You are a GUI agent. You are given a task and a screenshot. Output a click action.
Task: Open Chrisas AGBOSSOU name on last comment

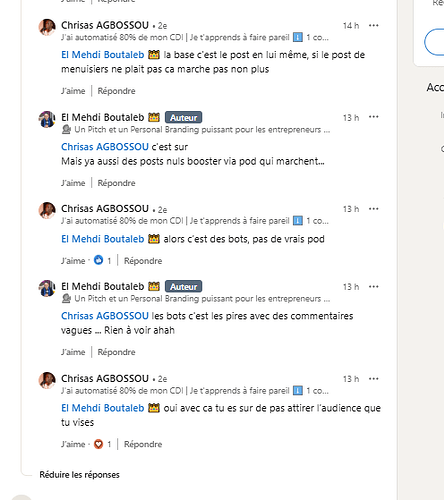[x=105, y=379]
